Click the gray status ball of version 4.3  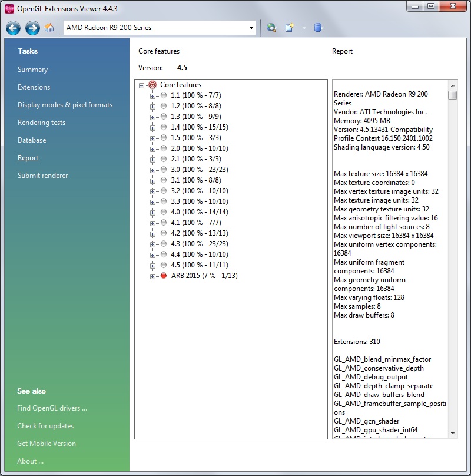click(164, 244)
